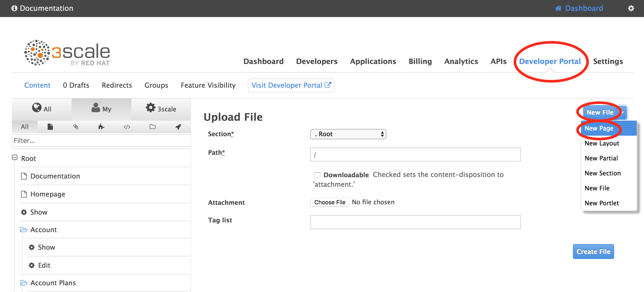Switch to My content filter tab

101,109
